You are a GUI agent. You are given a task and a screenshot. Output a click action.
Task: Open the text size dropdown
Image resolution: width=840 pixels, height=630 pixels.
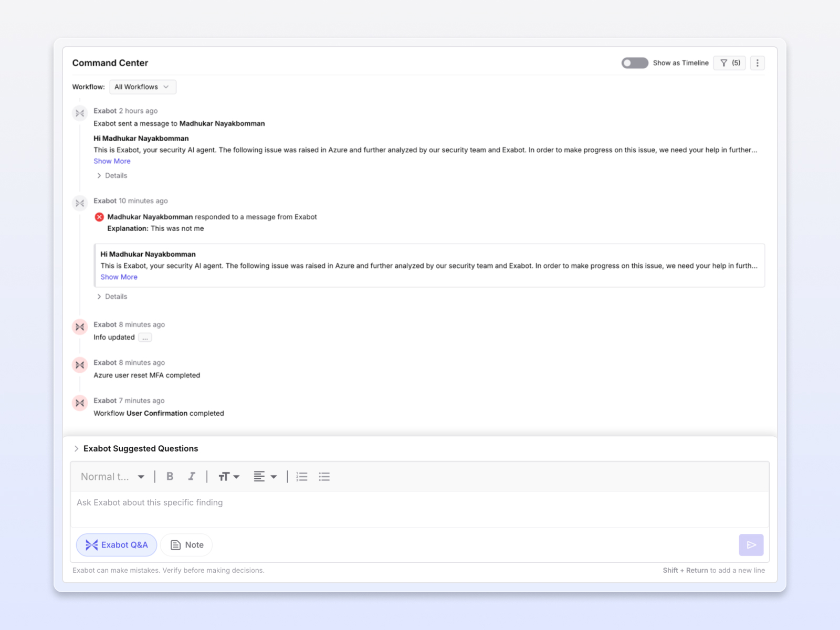pyautogui.click(x=229, y=477)
